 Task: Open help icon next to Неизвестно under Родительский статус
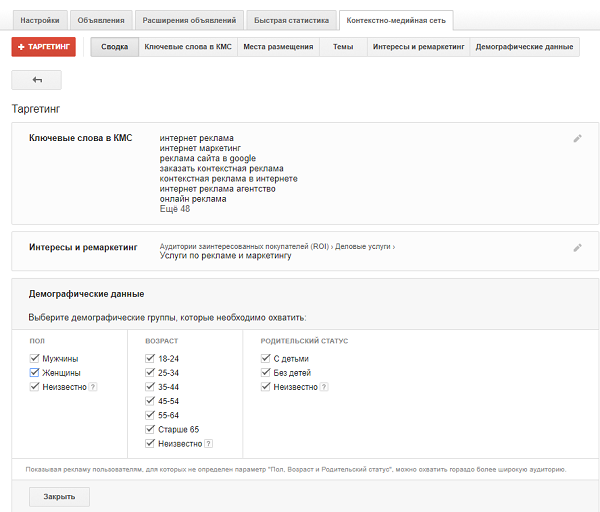pyautogui.click(x=324, y=387)
